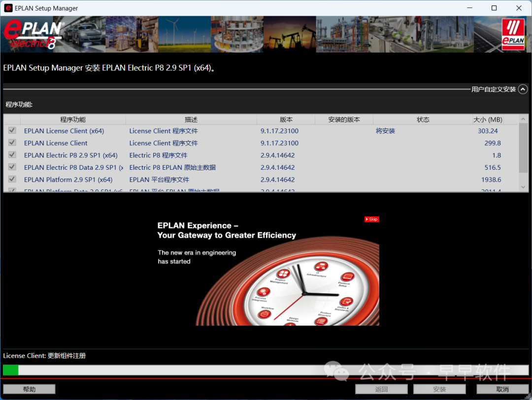Toggle the EPLAN License Client (x64) checkbox
Image resolution: width=532 pixels, height=400 pixels.
[12, 131]
